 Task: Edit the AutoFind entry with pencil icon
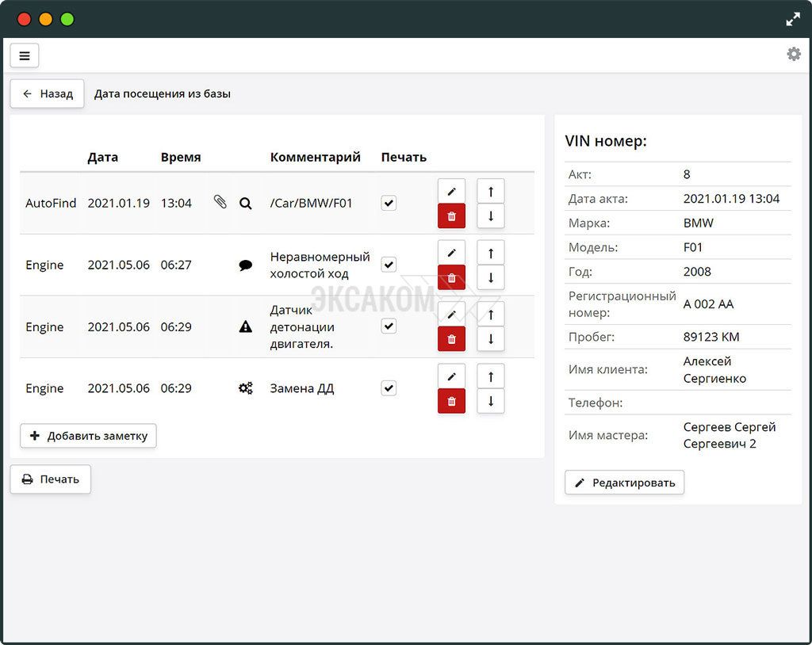451,191
